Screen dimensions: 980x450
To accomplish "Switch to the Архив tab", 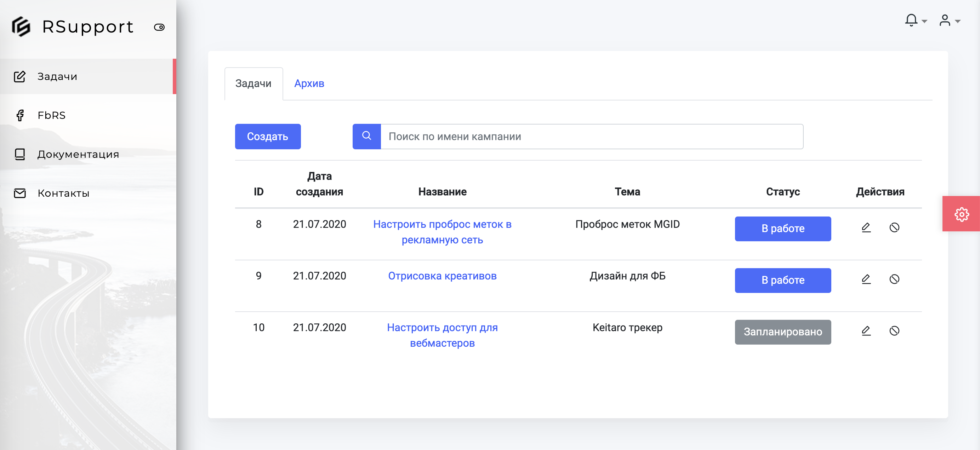I will tap(309, 83).
